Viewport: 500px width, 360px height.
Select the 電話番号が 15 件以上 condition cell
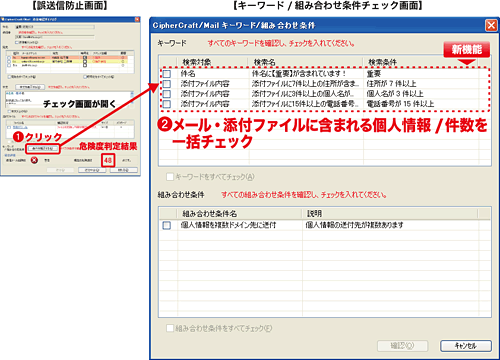click(x=400, y=104)
